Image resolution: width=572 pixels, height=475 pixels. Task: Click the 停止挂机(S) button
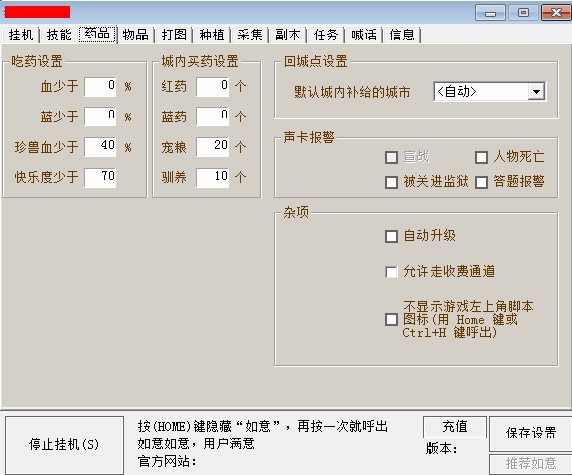(64, 445)
